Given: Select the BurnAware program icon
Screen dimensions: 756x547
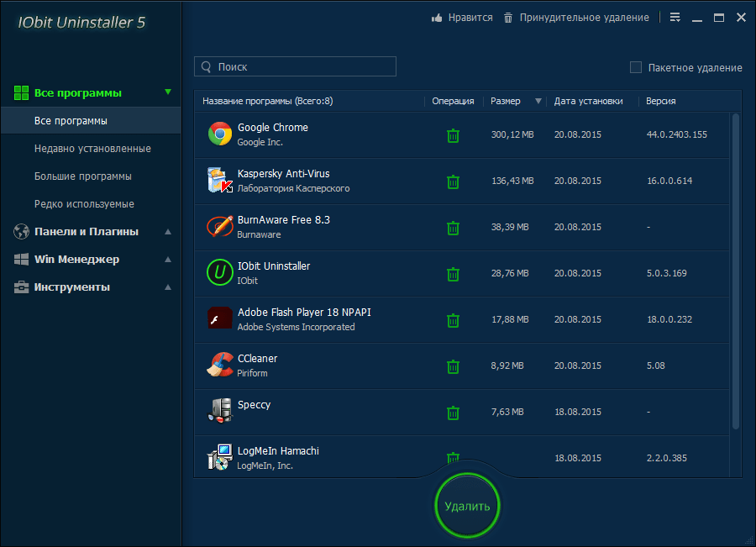Looking at the screenshot, I should [220, 226].
